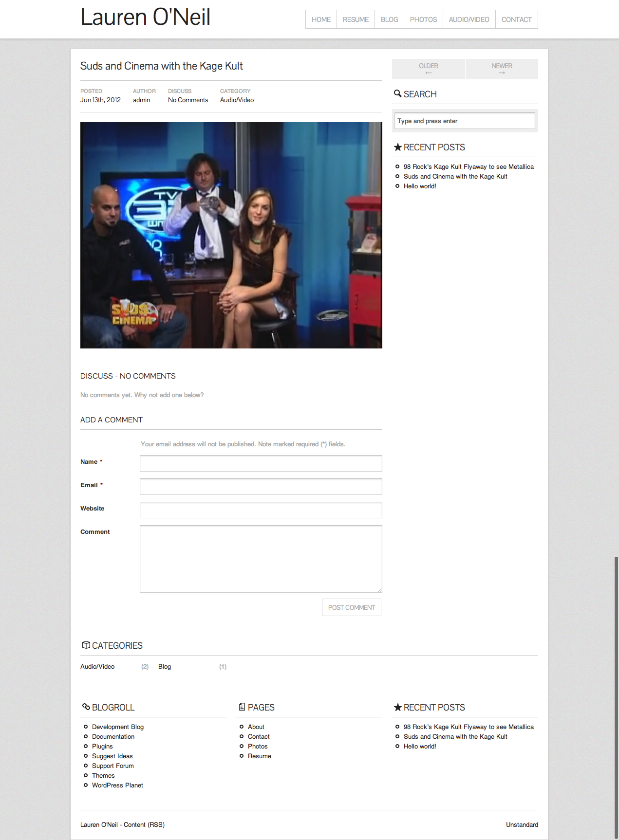This screenshot has width=619, height=840.
Task: Open Blog under Categories
Action: tap(165, 666)
